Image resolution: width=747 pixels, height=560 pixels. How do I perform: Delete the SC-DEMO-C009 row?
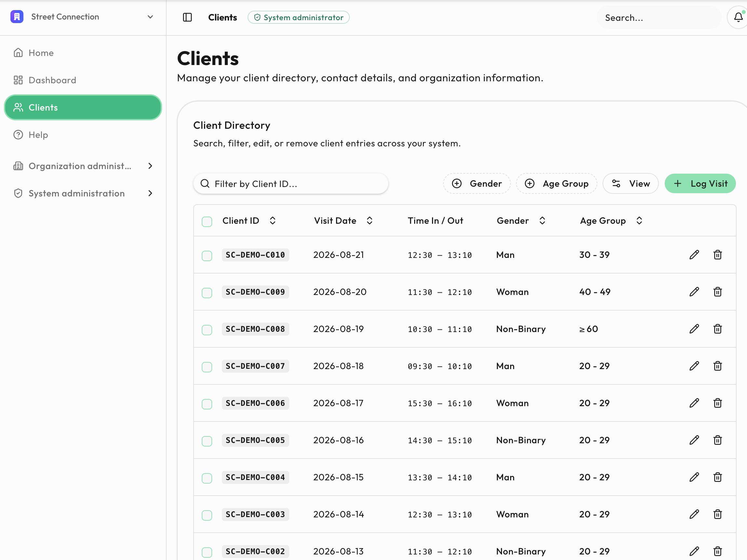[x=718, y=292]
